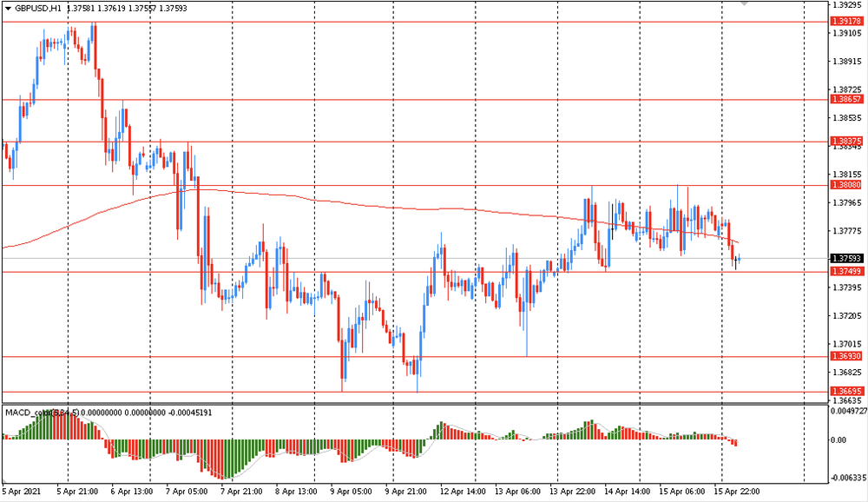Screen dimensions: 868x502
Task: Click the 12 Apr 14:00 time label
Action: [463, 492]
